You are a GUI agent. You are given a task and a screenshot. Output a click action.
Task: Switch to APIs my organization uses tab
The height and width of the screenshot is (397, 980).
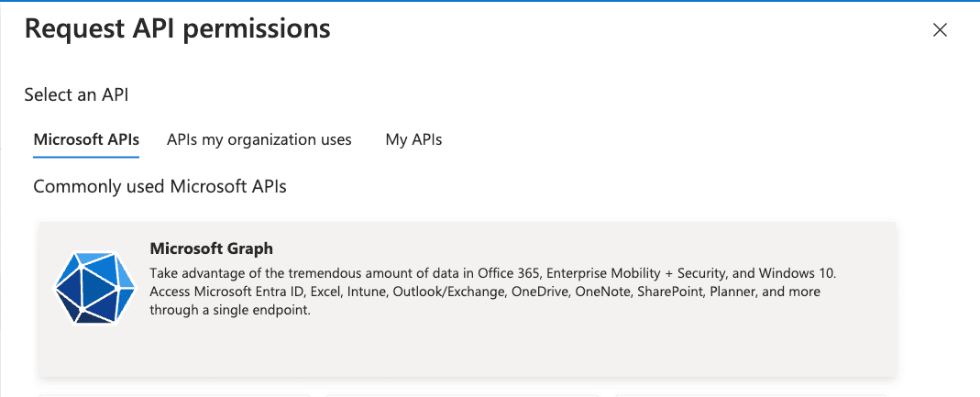coord(259,139)
